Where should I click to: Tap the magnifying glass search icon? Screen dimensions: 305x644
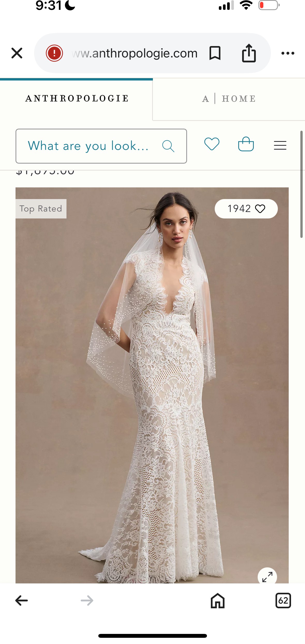168,146
